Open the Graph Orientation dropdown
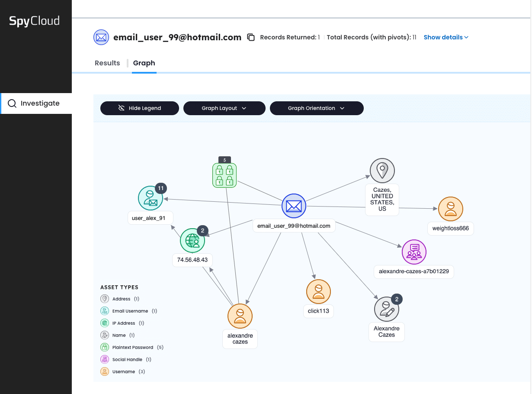532x394 pixels. pos(317,108)
